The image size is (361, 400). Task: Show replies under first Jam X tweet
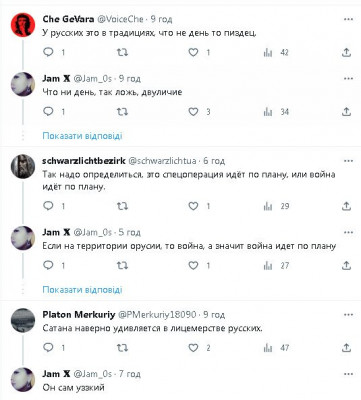coord(82,136)
